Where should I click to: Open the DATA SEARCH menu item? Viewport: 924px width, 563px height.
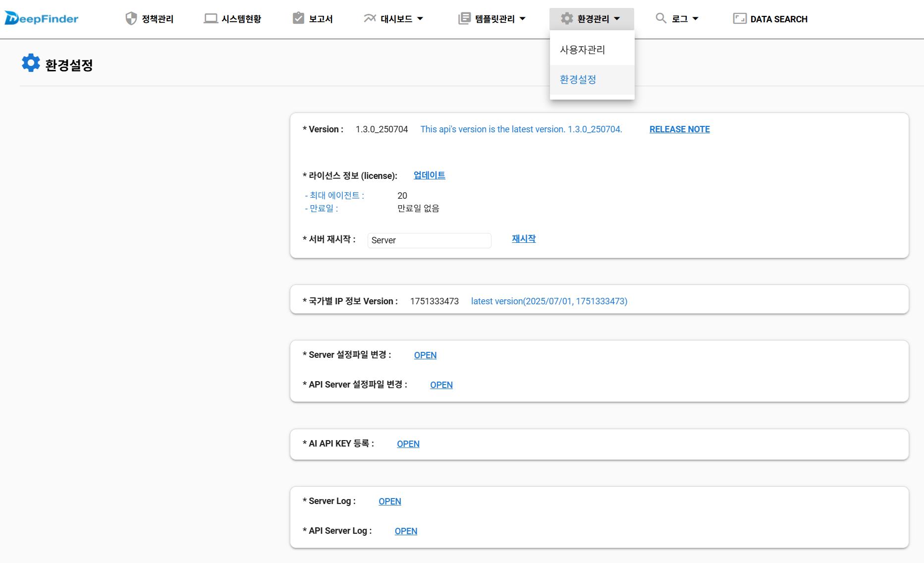(770, 19)
